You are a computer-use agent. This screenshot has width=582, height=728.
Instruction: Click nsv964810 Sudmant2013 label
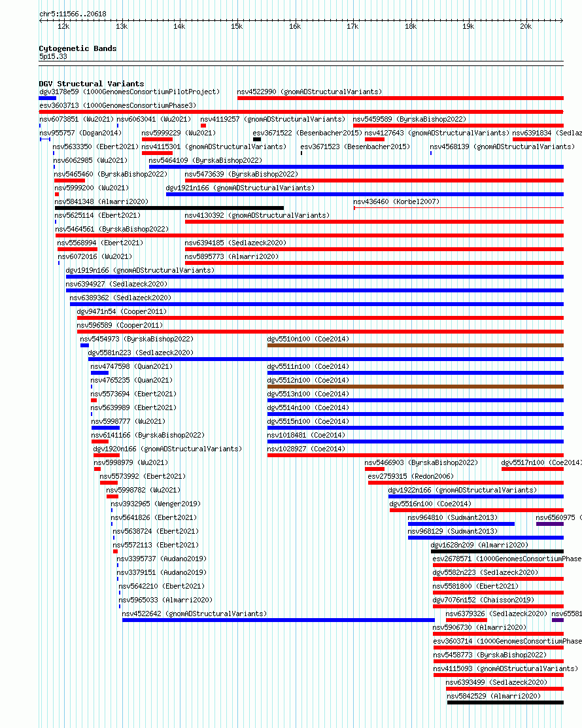[453, 517]
